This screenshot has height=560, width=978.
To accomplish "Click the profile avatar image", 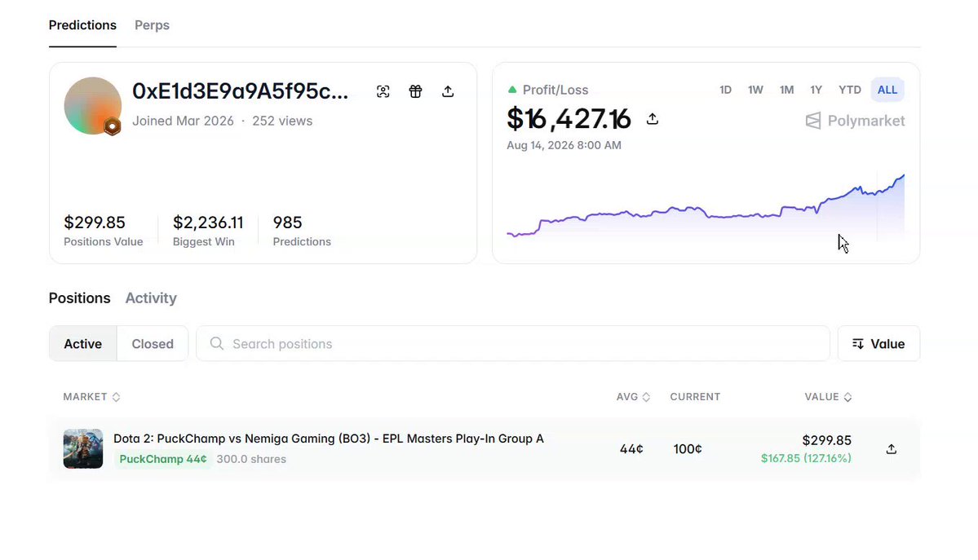I will (x=92, y=105).
